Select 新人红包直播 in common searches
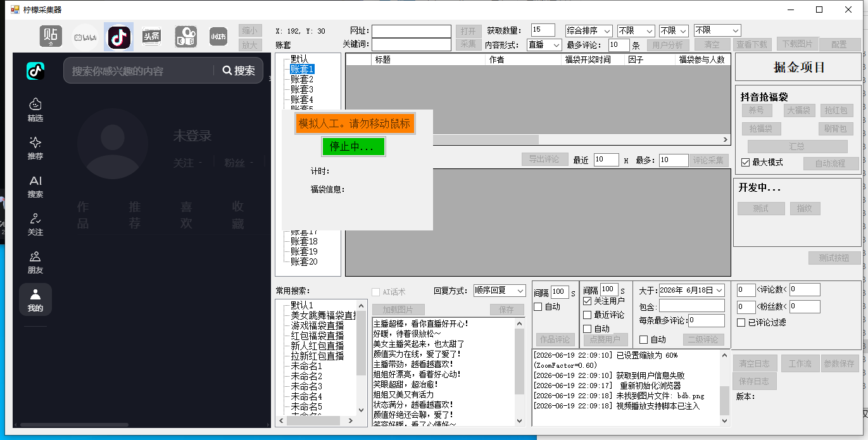This screenshot has width=868, height=440. point(317,346)
